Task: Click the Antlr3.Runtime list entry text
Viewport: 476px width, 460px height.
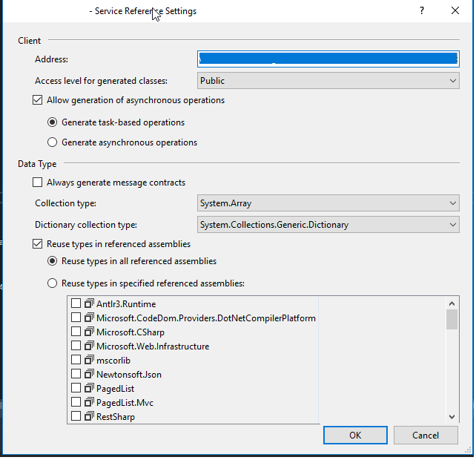Action: click(x=126, y=304)
